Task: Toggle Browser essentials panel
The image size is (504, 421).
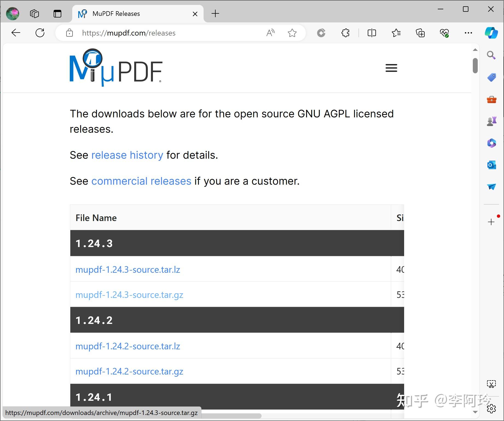Action: coord(444,33)
